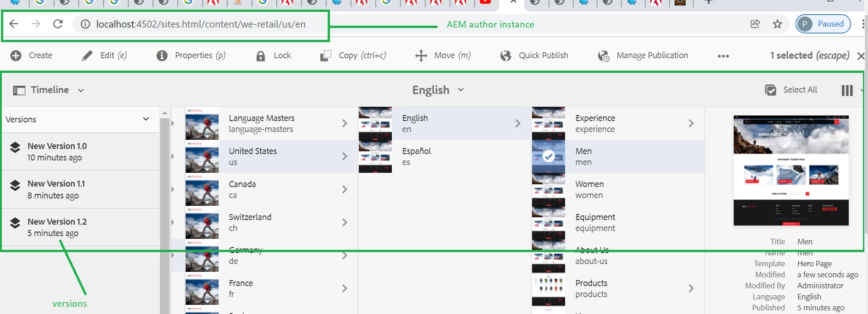Open the more actions ellipsis menu

[x=723, y=56]
